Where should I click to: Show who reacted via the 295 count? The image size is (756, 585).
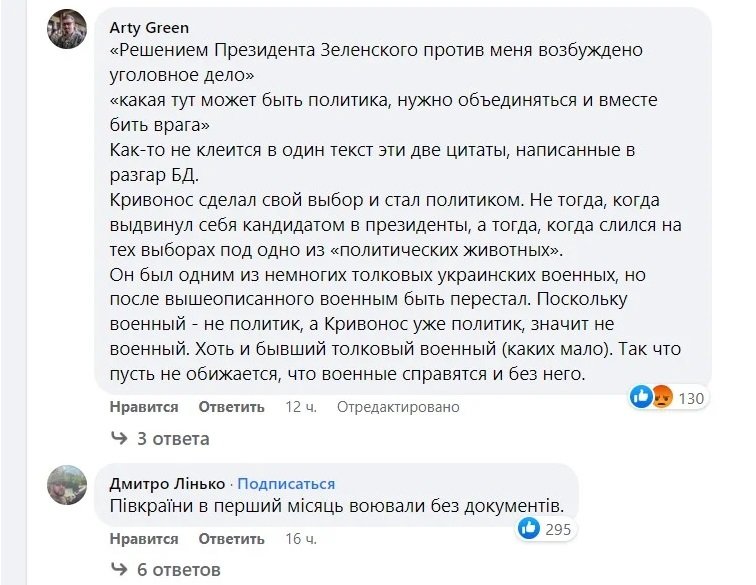click(558, 529)
